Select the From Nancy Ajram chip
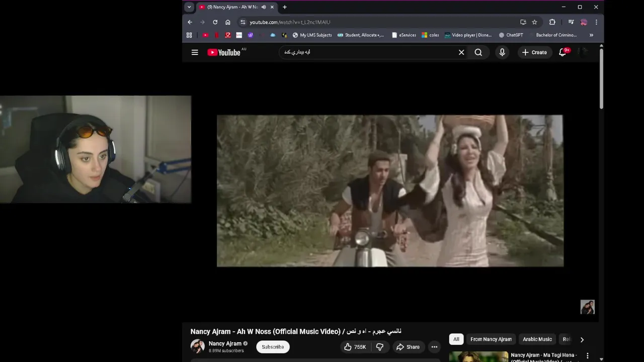The width and height of the screenshot is (644, 362). (x=491, y=339)
